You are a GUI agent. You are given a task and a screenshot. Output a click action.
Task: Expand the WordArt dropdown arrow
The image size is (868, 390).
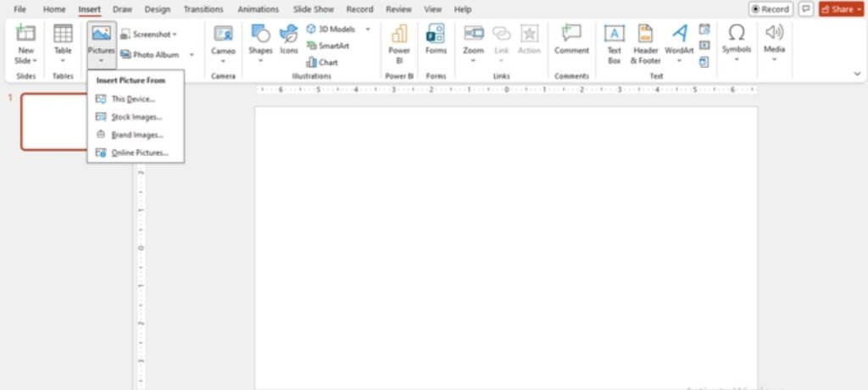[679, 61]
